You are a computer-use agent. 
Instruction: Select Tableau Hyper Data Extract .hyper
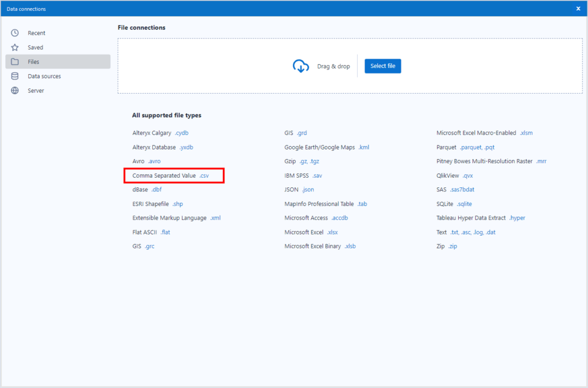pos(481,218)
